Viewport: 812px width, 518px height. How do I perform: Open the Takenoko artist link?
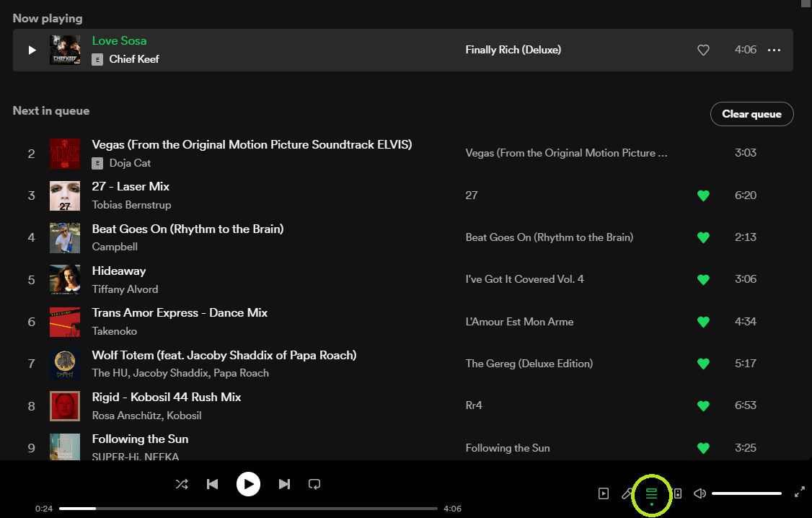115,332
